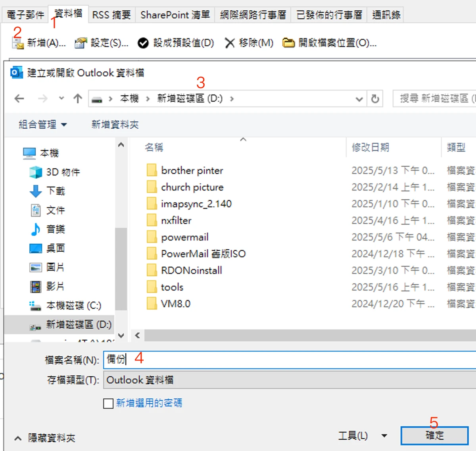Refresh the current folder view

[375, 98]
